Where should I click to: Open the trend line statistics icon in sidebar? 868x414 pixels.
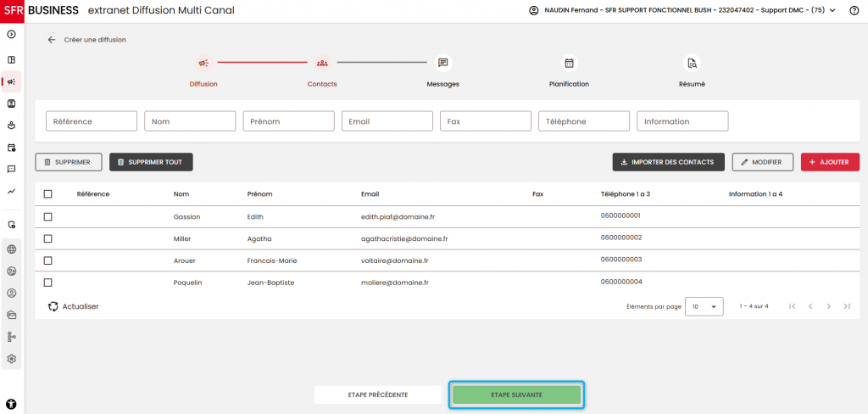pos(11,191)
